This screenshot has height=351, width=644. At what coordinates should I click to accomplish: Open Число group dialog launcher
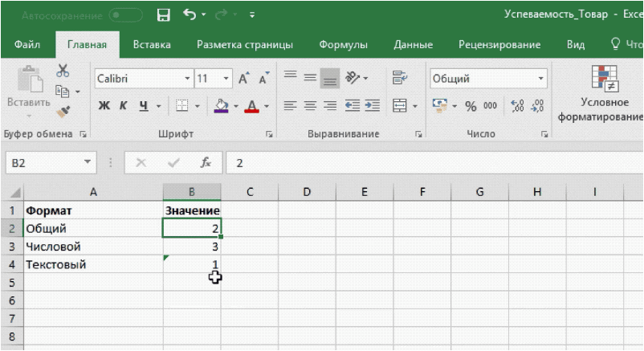(544, 134)
